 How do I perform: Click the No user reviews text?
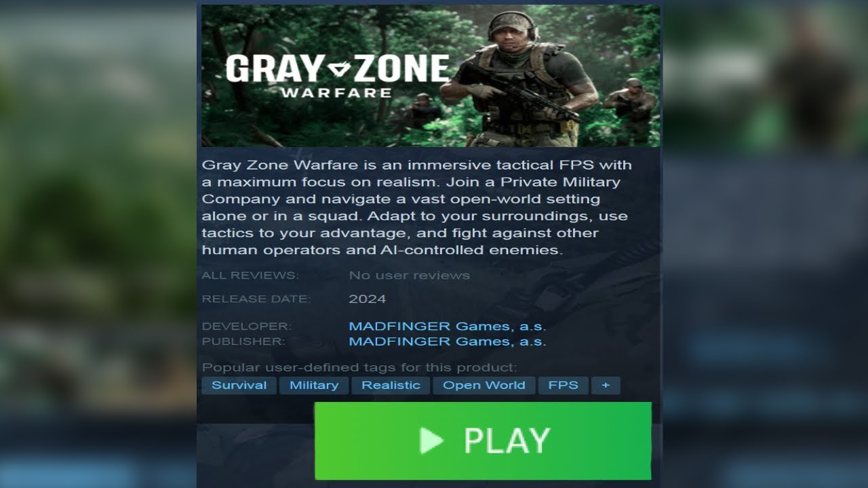point(409,275)
